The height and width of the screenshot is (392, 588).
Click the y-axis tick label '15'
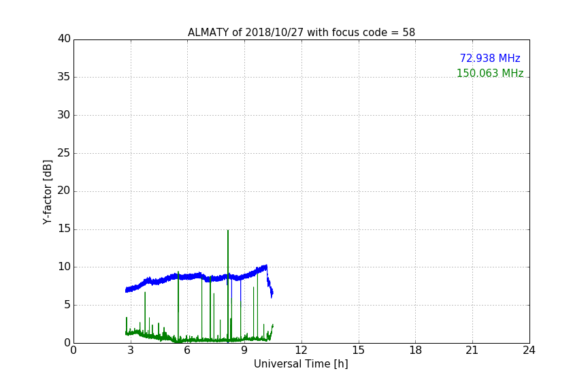tap(64, 229)
